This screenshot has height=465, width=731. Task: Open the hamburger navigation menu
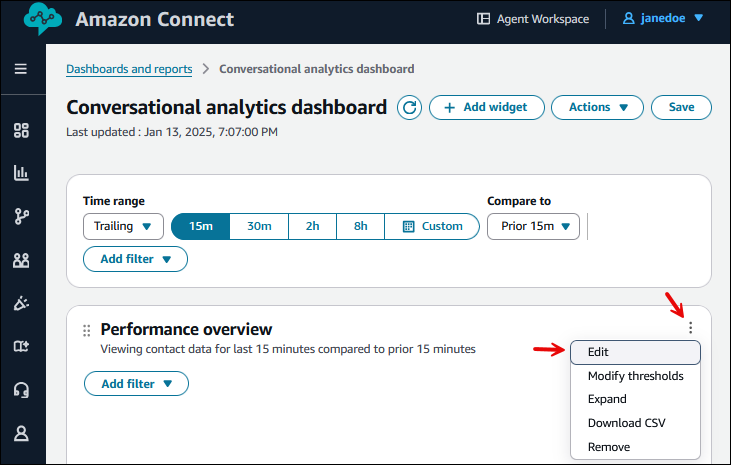click(x=21, y=69)
